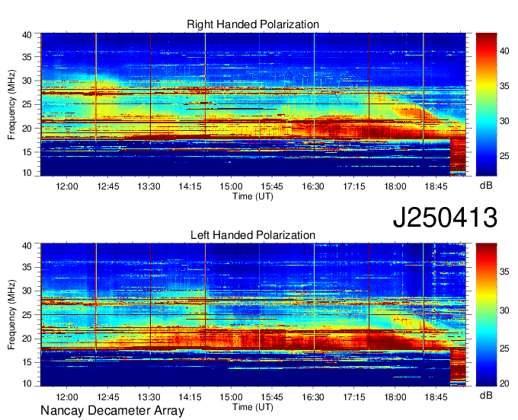Click the 16:30 time tick of right-handed plot

point(313,186)
